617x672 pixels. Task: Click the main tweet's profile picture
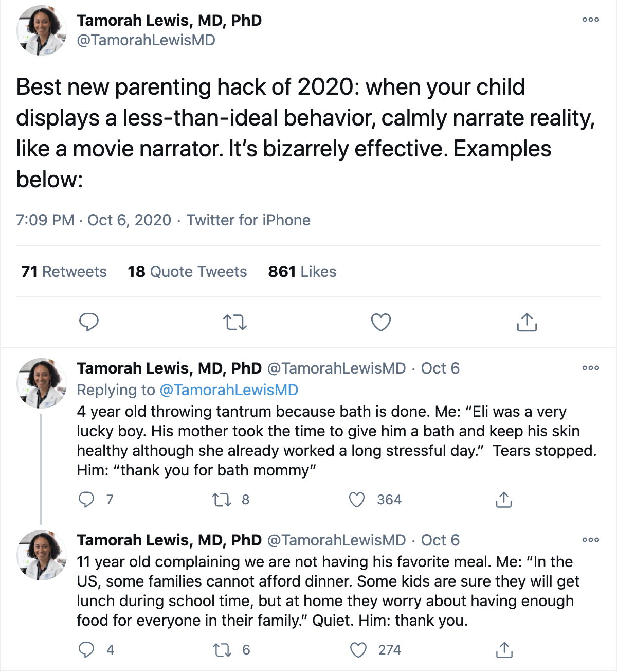pos(41,30)
